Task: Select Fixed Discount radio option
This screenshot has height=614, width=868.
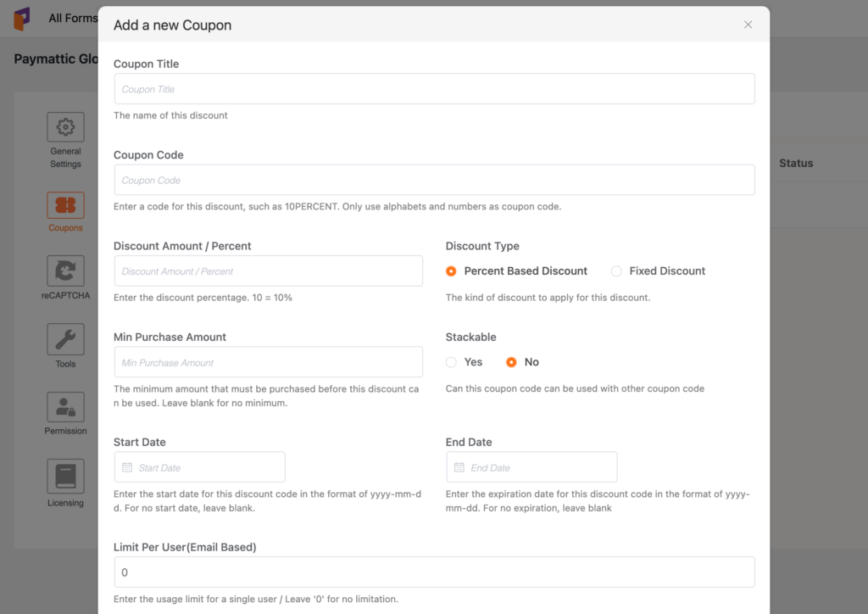Action: point(616,271)
